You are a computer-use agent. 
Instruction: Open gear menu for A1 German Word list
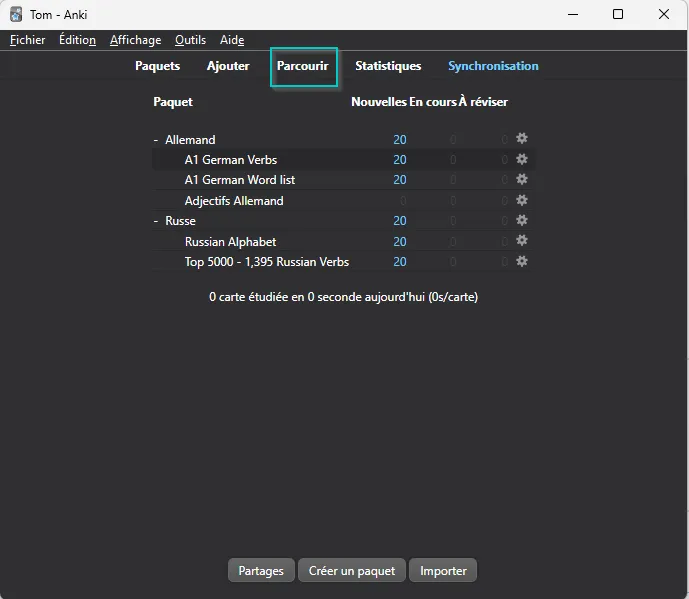(521, 180)
